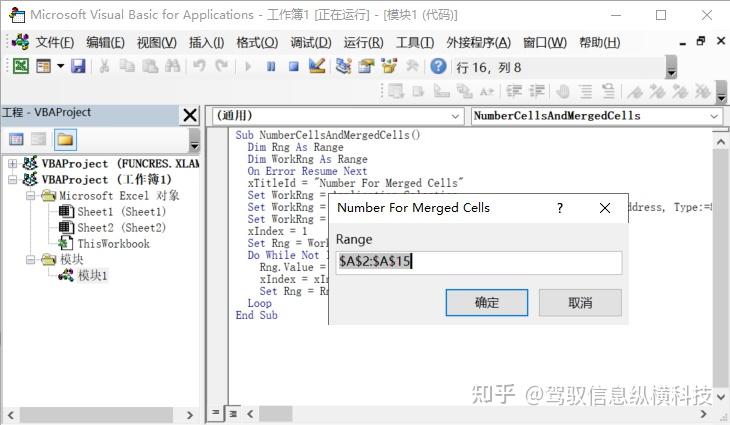Collapse the 模块 folder node
The image size is (730, 425).
31,260
